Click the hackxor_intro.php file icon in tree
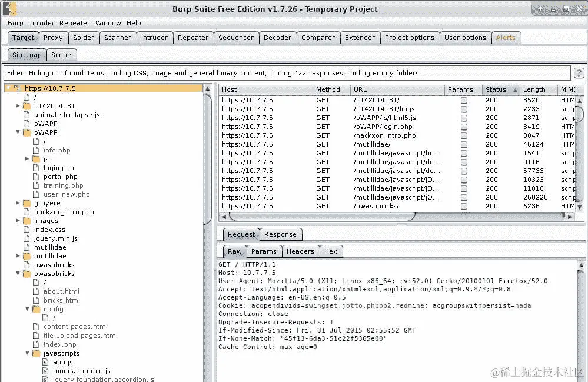The width and height of the screenshot is (588, 382). point(26,212)
